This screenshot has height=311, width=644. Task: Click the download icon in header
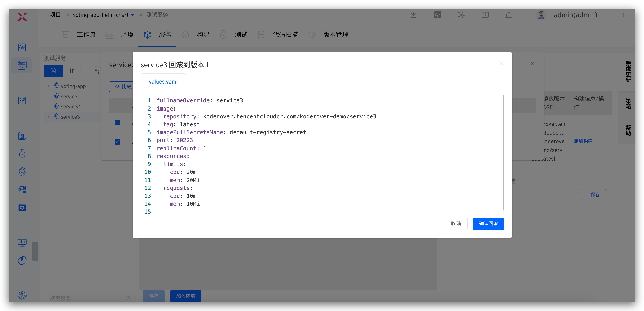(413, 15)
